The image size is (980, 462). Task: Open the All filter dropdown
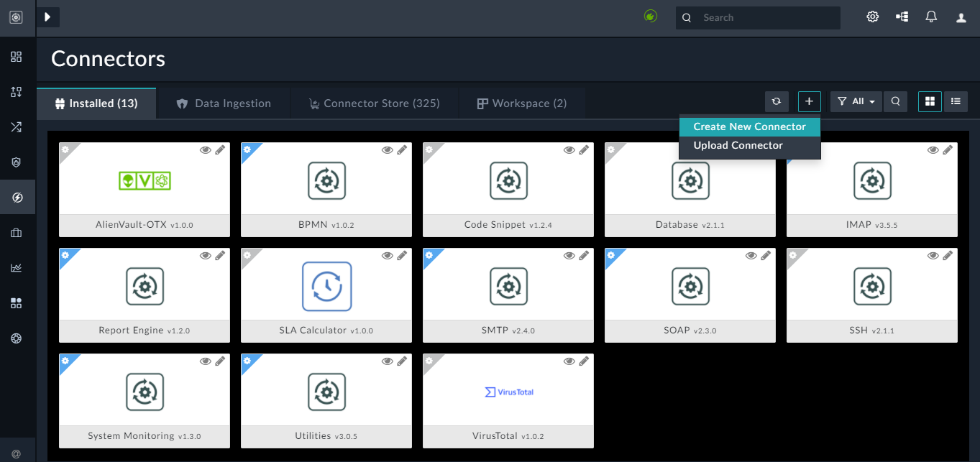[855, 101]
